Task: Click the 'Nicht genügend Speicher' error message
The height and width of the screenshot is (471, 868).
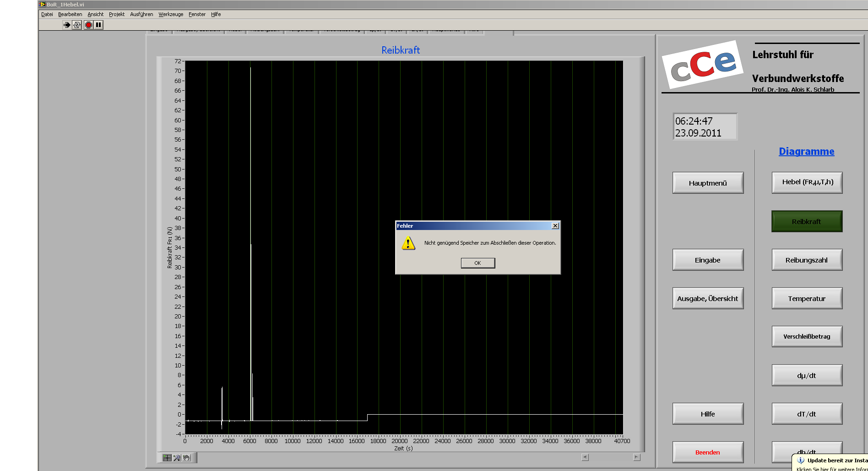Action: (x=490, y=243)
